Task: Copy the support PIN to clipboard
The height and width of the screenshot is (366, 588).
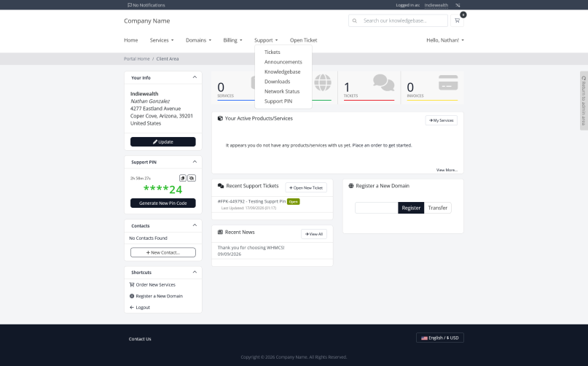Action: pyautogui.click(x=183, y=178)
